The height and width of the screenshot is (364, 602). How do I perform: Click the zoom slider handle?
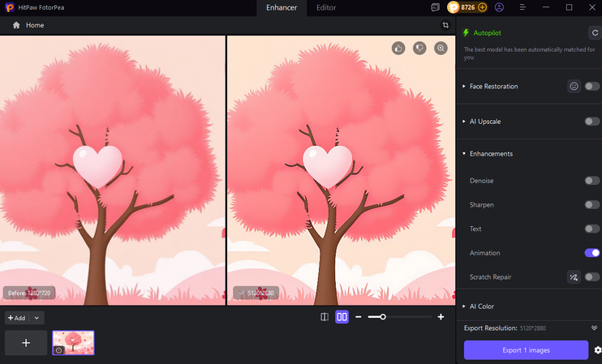[382, 317]
